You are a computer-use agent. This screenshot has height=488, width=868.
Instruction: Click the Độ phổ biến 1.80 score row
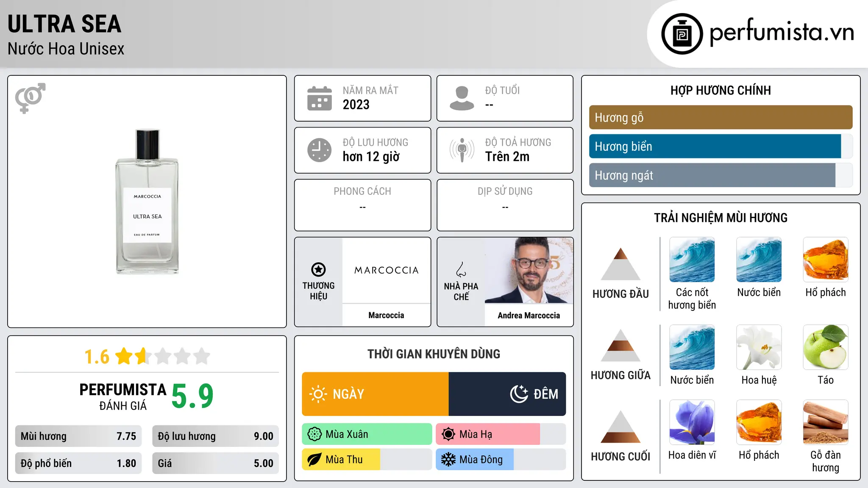point(78,463)
